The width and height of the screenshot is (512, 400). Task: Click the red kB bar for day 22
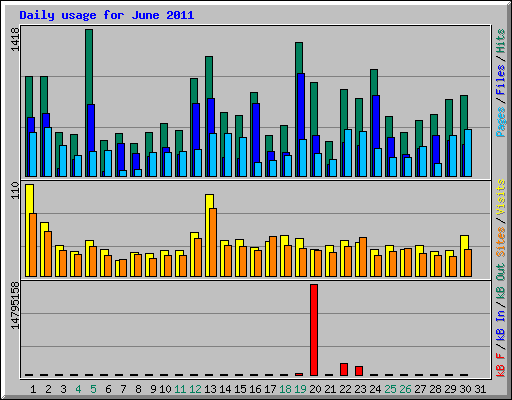(x=344, y=369)
